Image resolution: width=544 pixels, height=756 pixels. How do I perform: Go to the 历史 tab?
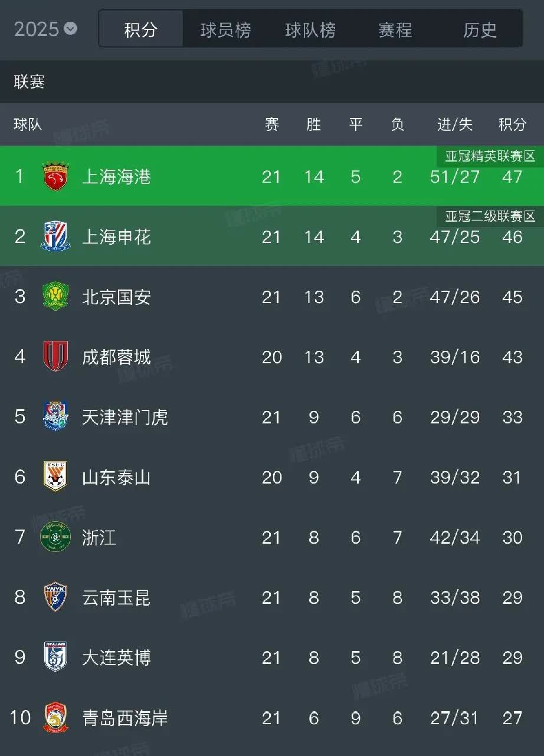(x=480, y=29)
